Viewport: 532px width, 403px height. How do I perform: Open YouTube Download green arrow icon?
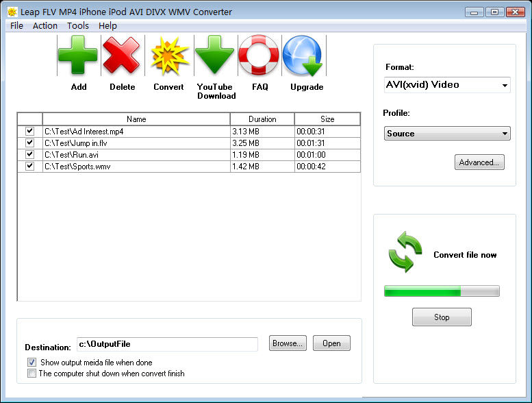tap(215, 56)
